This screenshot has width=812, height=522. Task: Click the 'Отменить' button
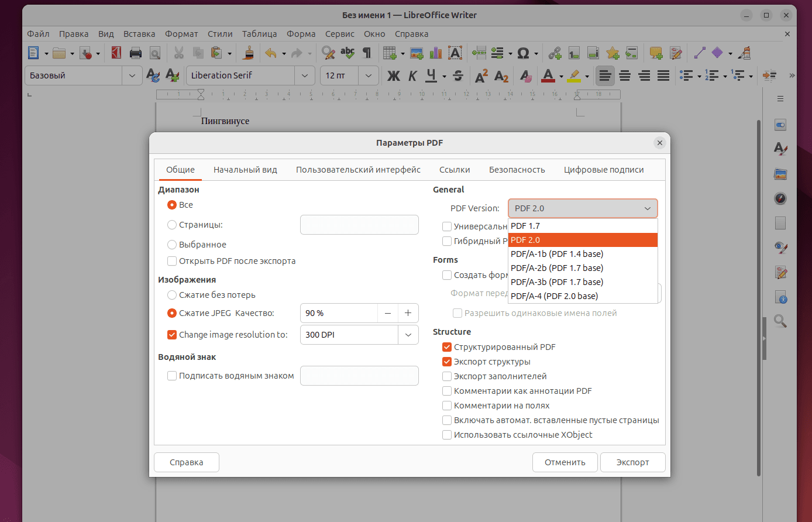565,462
